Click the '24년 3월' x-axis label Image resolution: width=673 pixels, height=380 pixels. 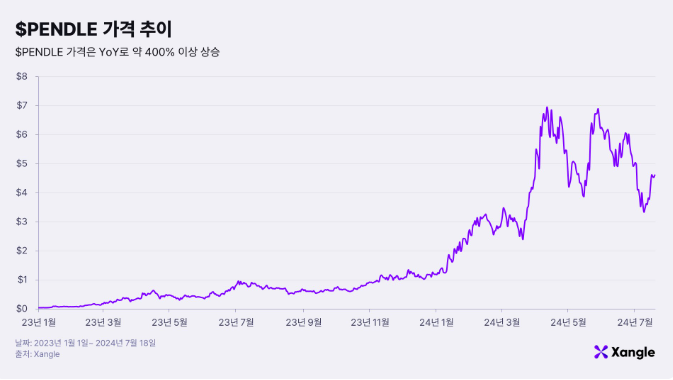coord(502,322)
